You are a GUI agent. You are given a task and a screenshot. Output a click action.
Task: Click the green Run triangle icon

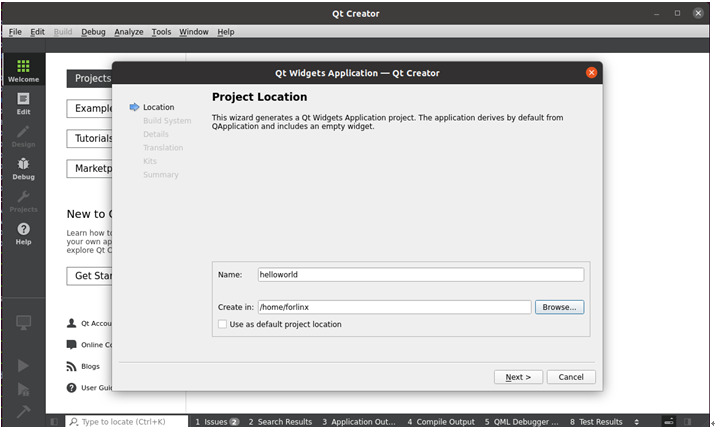pyautogui.click(x=23, y=366)
